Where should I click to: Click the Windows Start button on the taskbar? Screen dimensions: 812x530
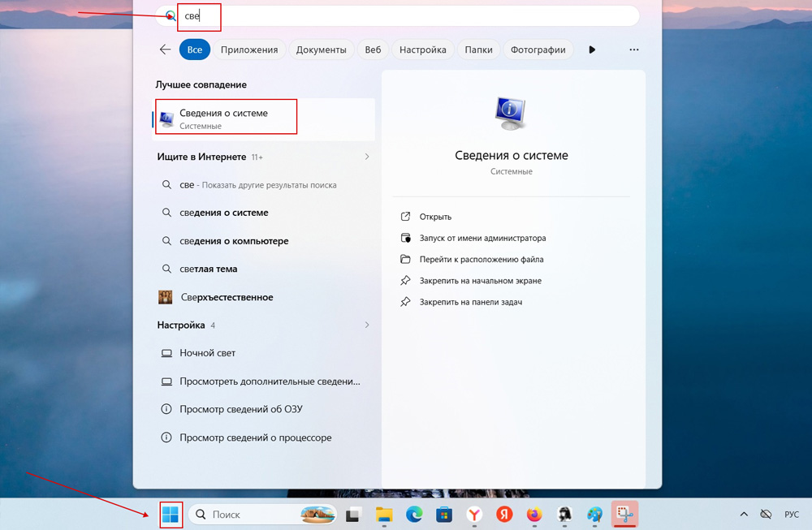tap(171, 515)
